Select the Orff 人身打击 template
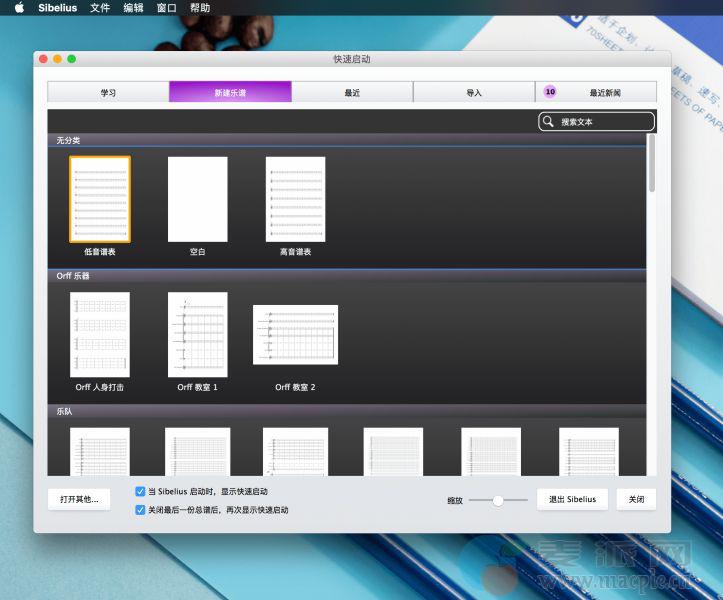 (99, 334)
